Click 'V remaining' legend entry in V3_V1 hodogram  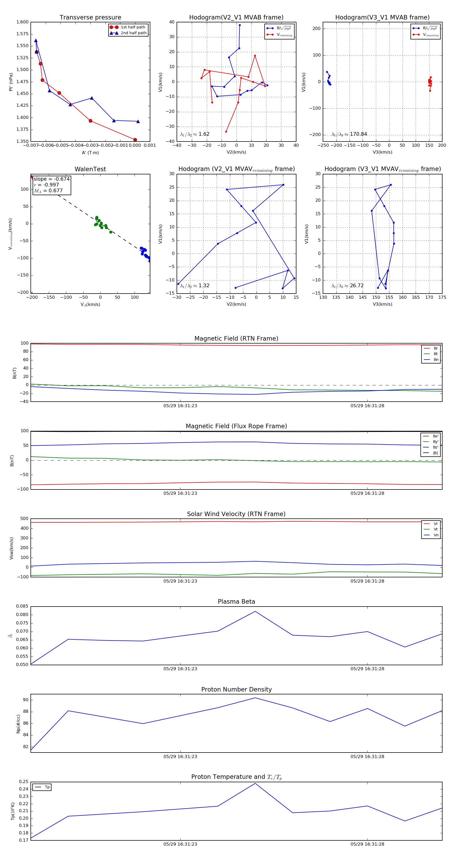pos(425,35)
